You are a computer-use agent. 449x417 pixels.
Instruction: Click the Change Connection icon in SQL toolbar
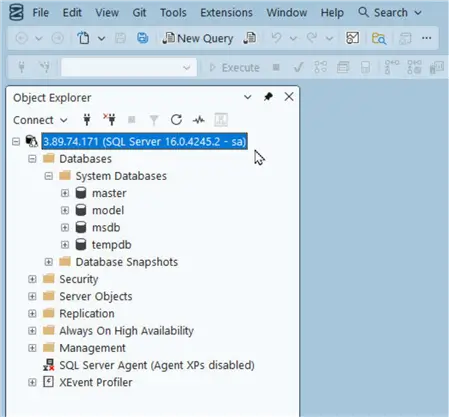click(x=45, y=68)
